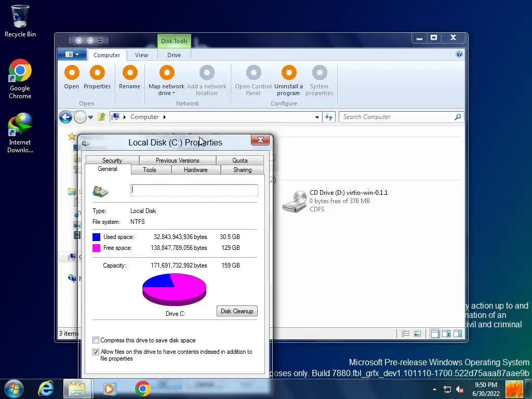Click the Drive C pie chart
The height and width of the screenshot is (399, 532).
(174, 289)
